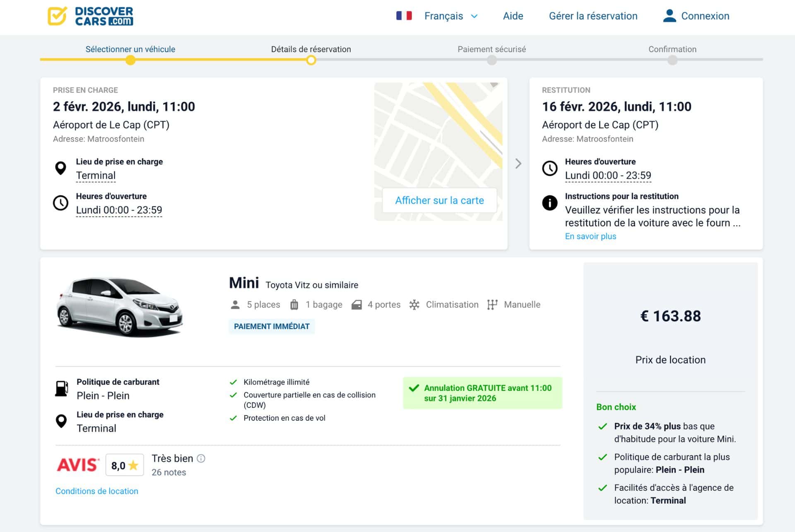Click the pickup location pin icon
795x532 pixels.
coord(61,168)
